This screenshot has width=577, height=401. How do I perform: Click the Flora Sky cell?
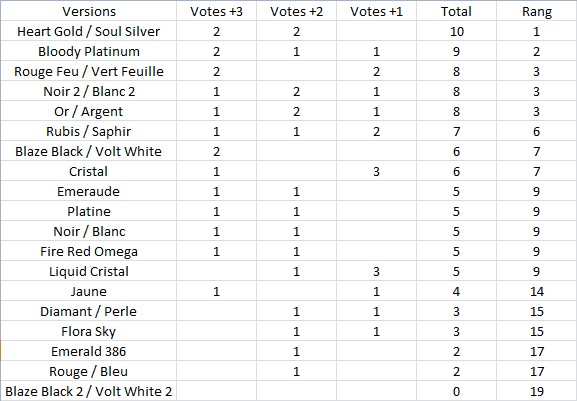89,331
